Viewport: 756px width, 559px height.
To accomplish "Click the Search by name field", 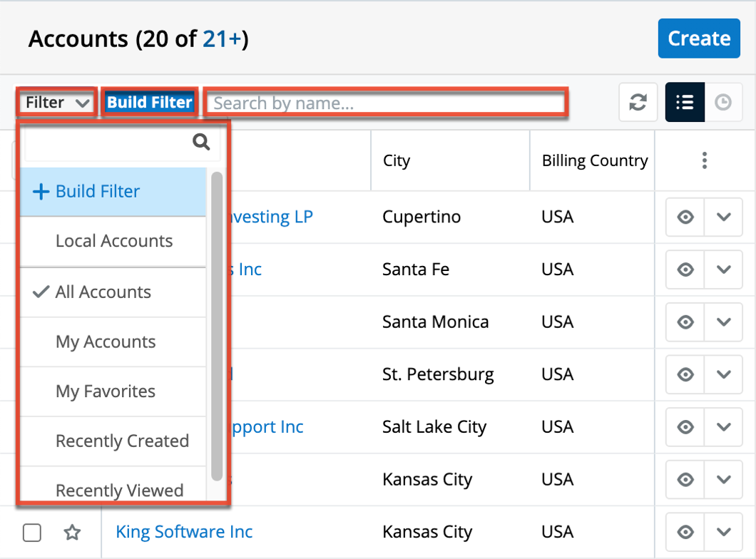I will [385, 103].
